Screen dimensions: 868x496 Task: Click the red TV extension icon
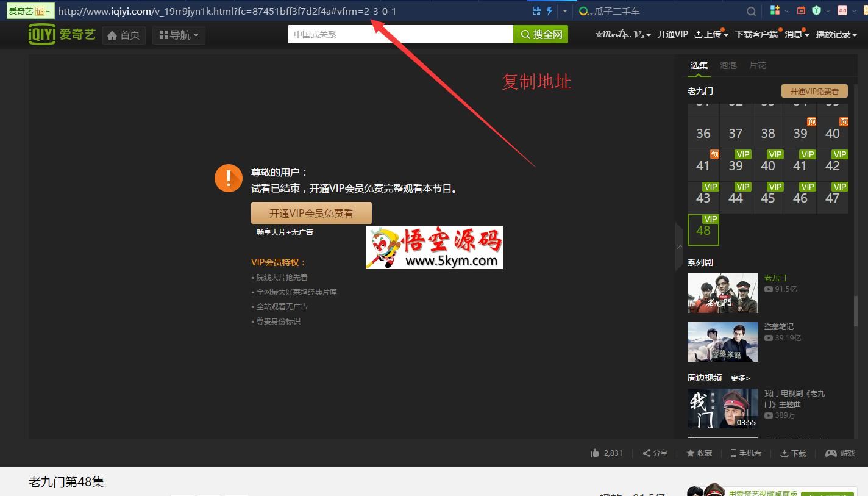pos(801,10)
